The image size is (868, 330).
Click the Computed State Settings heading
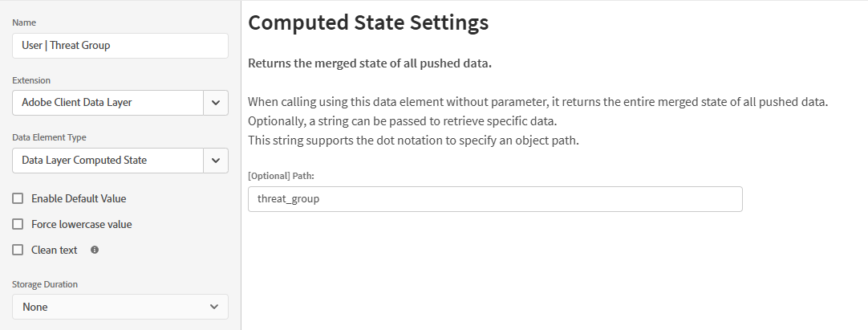click(368, 22)
